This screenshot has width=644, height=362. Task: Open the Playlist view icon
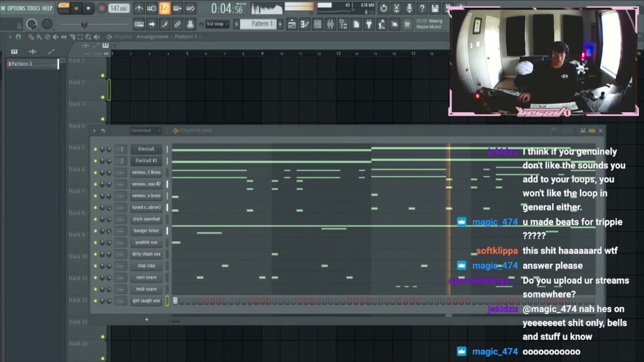click(x=292, y=24)
